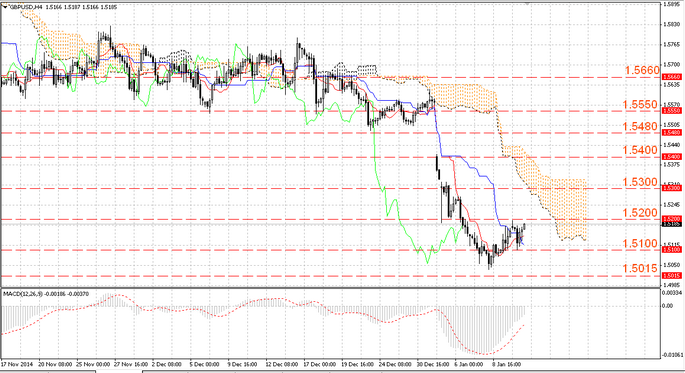The width and height of the screenshot is (685, 373).
Task: Select the highlighted chart tab at the bottom
Action: [119, 371]
